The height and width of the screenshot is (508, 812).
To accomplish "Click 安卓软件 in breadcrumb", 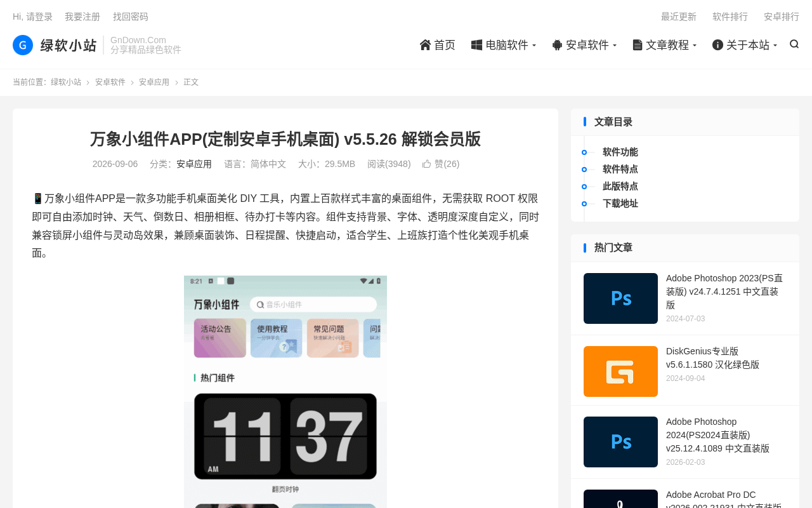I will tap(110, 82).
